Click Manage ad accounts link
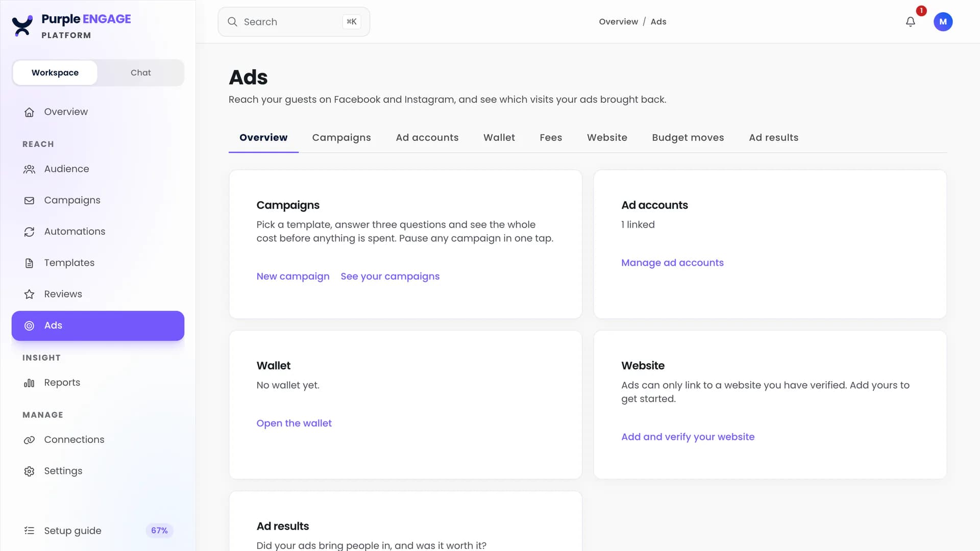 click(672, 263)
